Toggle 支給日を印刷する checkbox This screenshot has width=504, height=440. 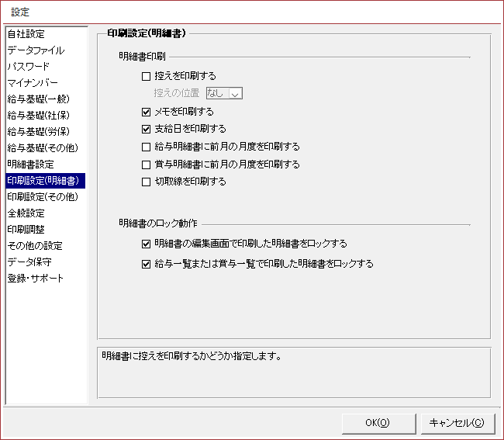tap(147, 129)
